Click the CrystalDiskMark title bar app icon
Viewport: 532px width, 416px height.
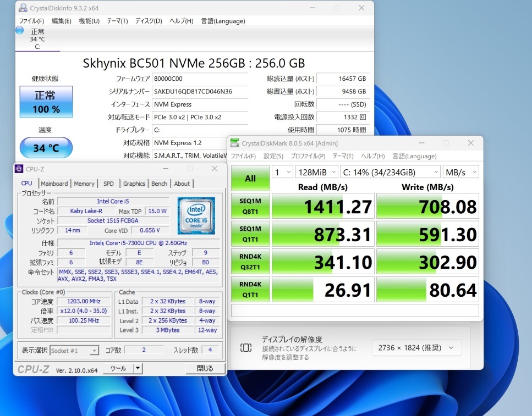coord(234,143)
